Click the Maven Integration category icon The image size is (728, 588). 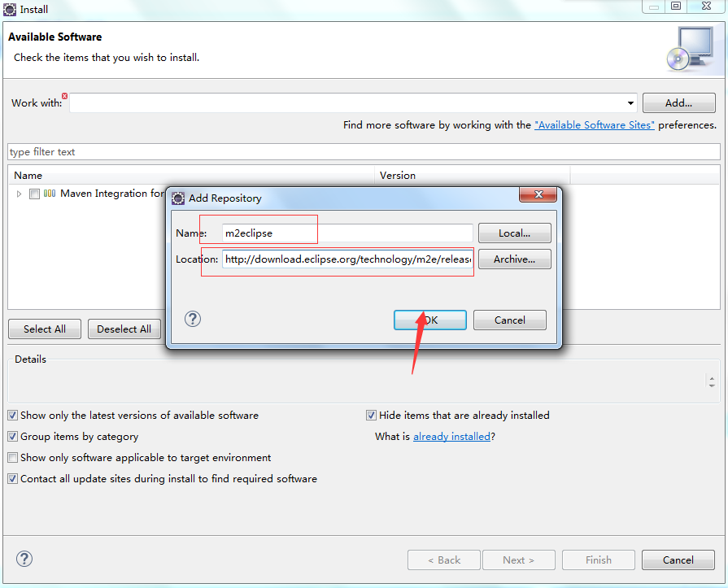click(x=50, y=194)
